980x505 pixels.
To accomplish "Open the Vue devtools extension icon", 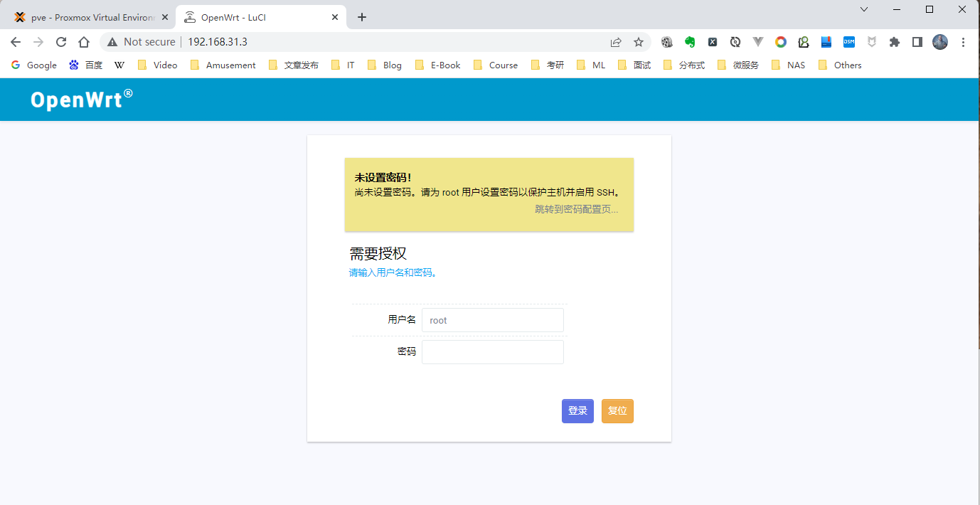I will click(x=758, y=42).
